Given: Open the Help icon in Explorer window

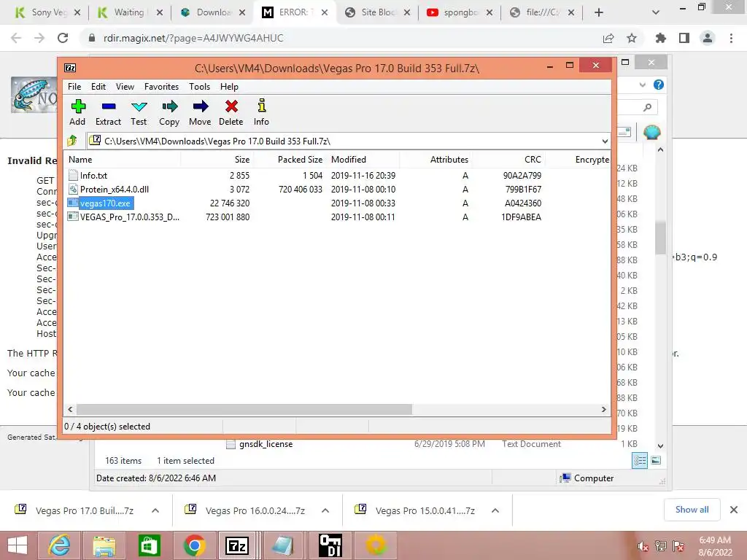Looking at the screenshot, I should point(659,85).
